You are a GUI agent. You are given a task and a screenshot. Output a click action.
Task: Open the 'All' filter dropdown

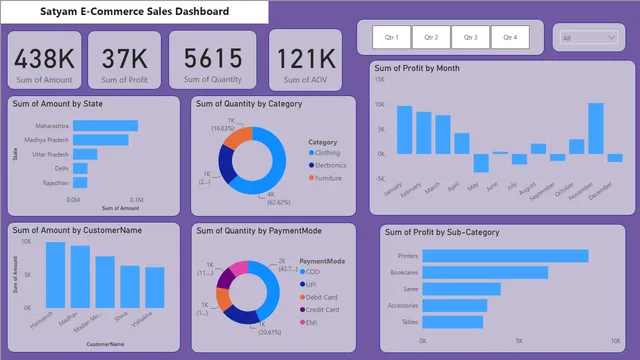click(x=588, y=38)
